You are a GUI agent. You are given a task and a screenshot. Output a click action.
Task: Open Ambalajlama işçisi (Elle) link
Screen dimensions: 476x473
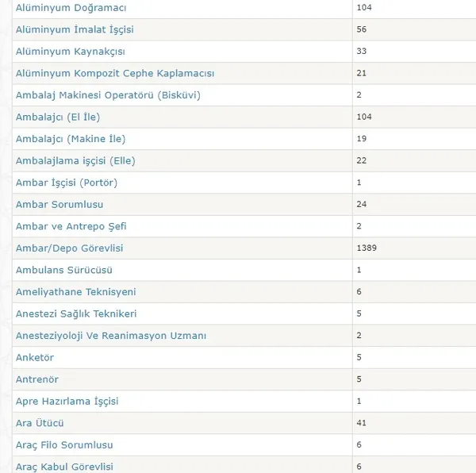pyautogui.click(x=75, y=161)
